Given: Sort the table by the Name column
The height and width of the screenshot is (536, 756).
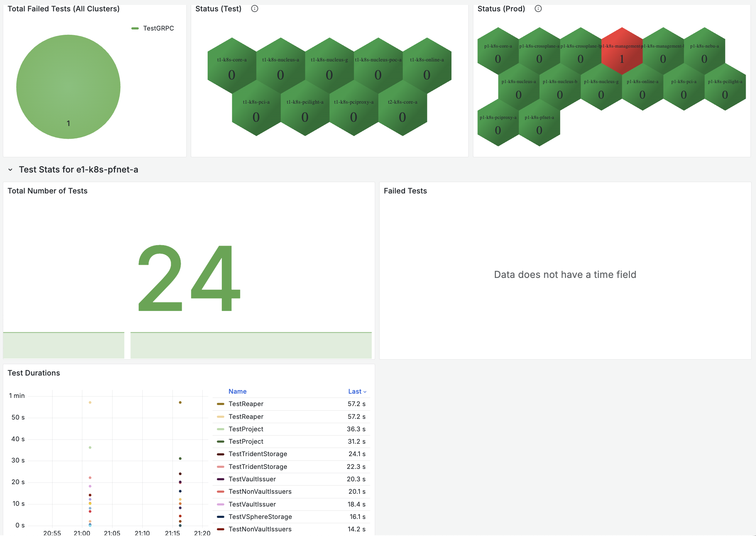Looking at the screenshot, I should [x=237, y=391].
